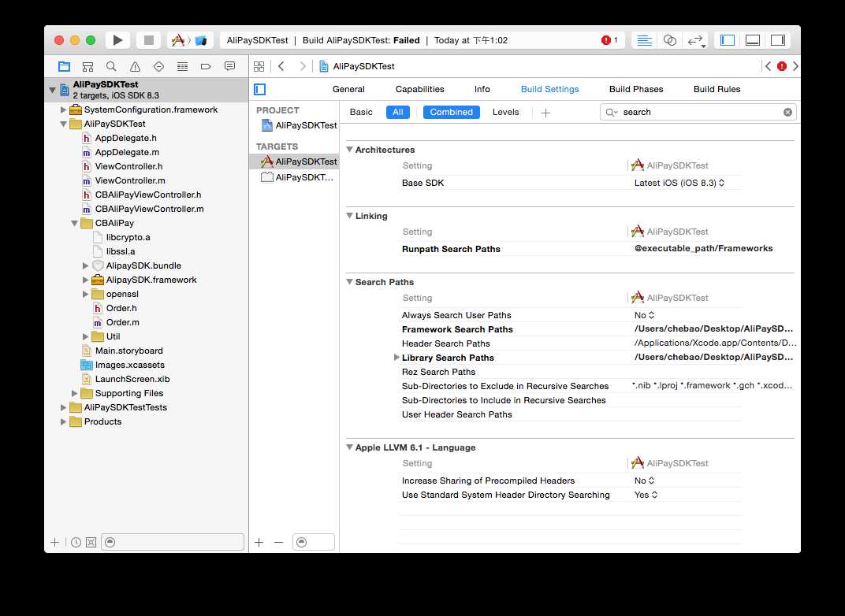Clear the search field text
The width and height of the screenshot is (845, 616).
tap(787, 112)
